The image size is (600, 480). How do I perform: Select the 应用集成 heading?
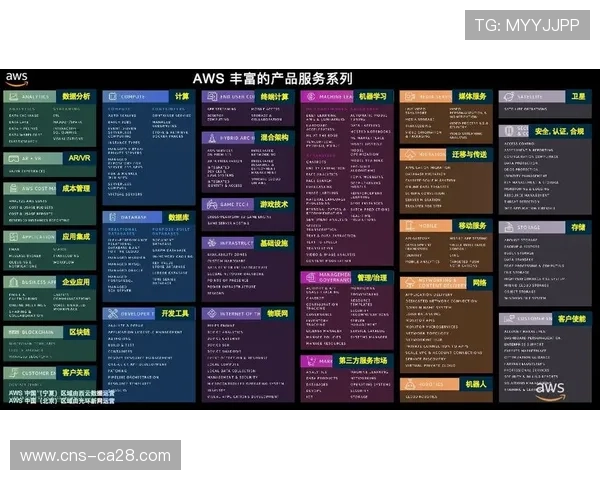click(76, 237)
